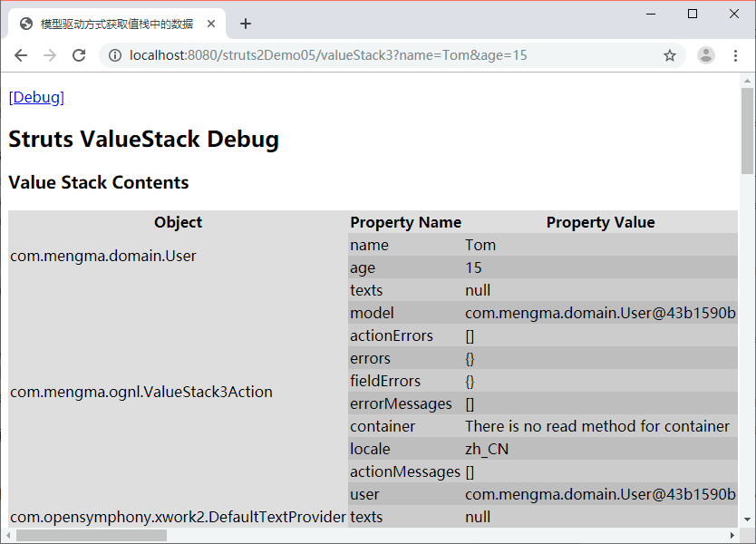Close the current browser tab
756x544 pixels.
click(x=211, y=24)
